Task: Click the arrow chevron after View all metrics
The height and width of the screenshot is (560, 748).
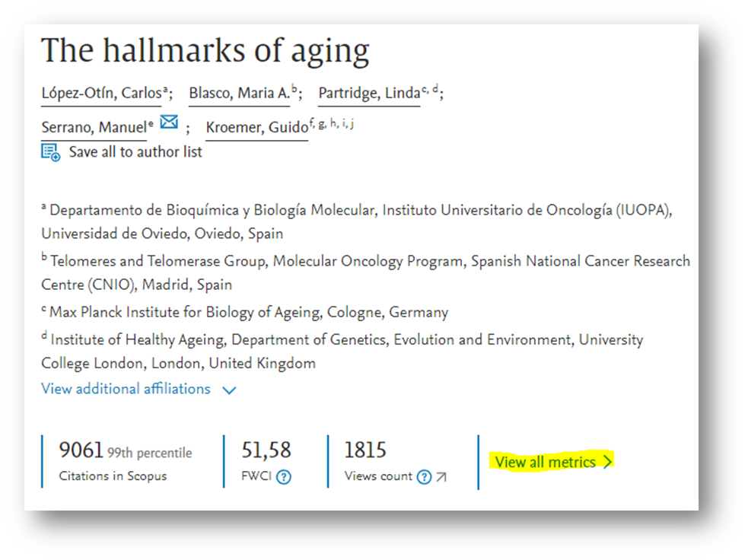Action: (607, 462)
